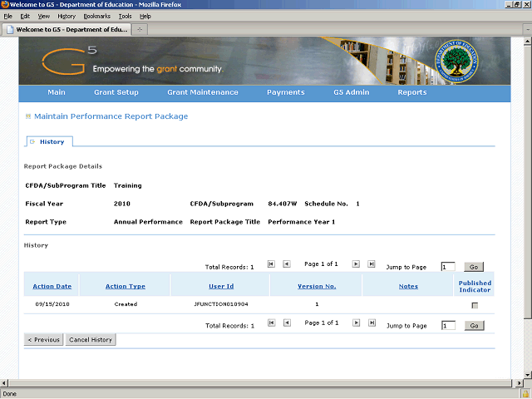Click the bottom Go button
The height and width of the screenshot is (399, 532).
(x=474, y=326)
